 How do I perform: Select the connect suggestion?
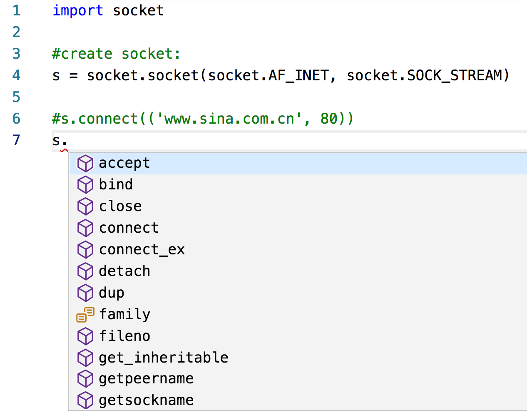click(129, 228)
